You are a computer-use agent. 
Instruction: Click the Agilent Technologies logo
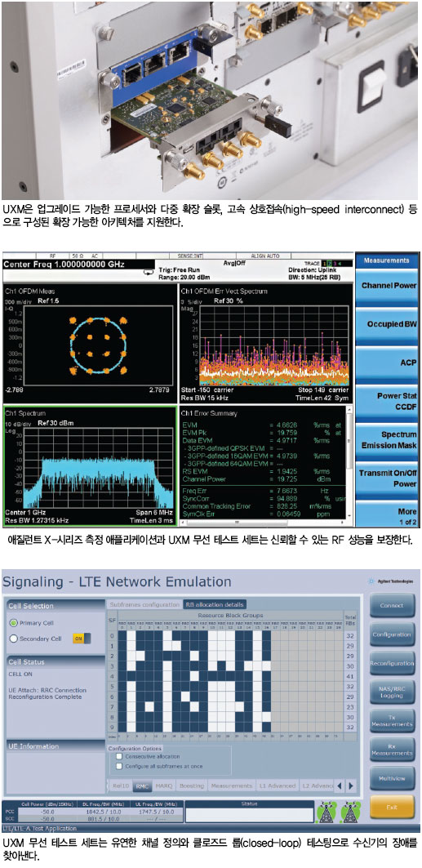coord(391,582)
